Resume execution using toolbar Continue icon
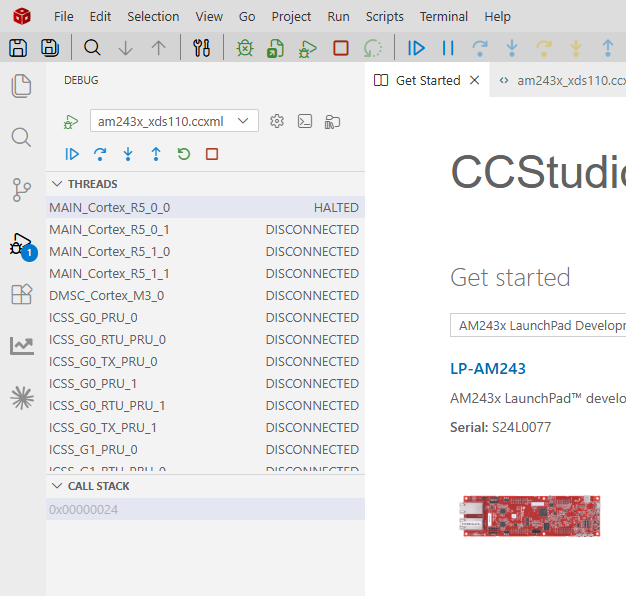The width and height of the screenshot is (626, 596). point(416,48)
